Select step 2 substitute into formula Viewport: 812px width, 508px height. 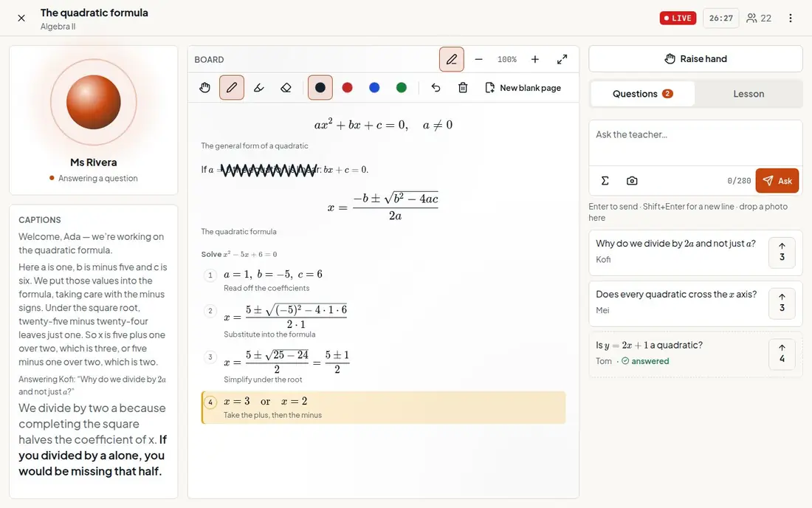pos(383,321)
